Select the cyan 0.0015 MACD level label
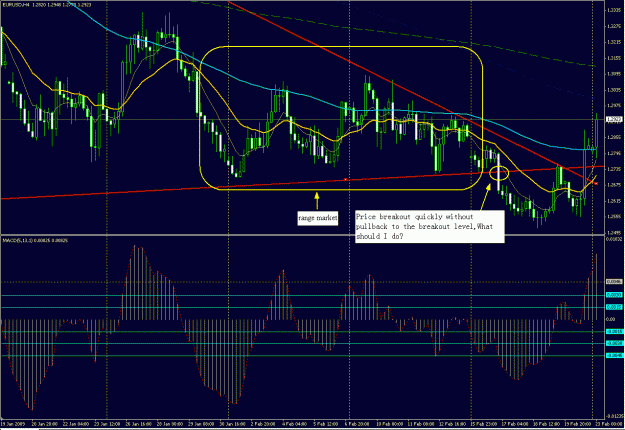The image size is (625, 430). click(x=614, y=307)
